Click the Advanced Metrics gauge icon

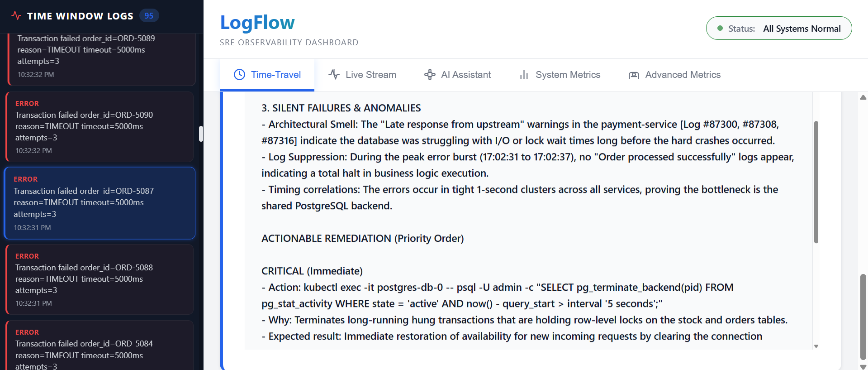click(x=634, y=75)
